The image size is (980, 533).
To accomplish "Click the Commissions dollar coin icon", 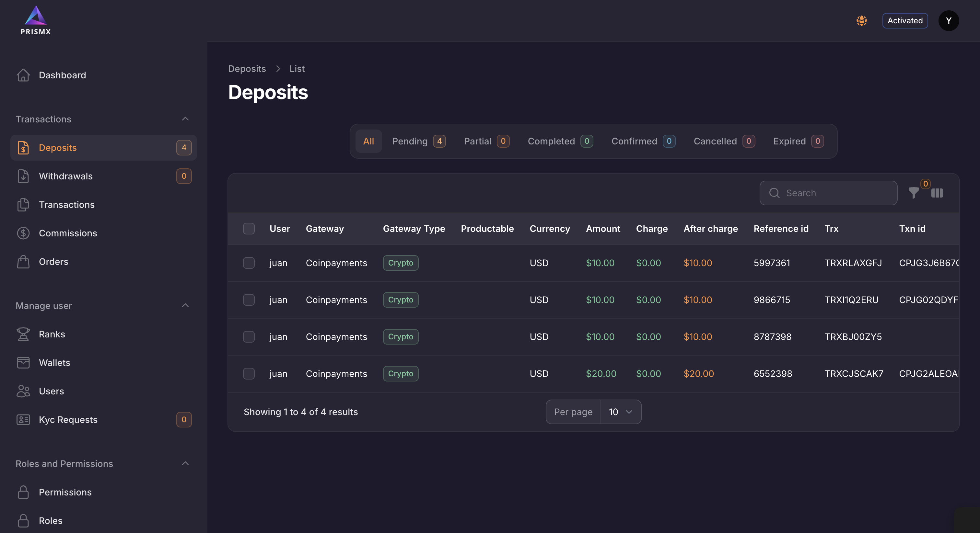I will click(23, 233).
